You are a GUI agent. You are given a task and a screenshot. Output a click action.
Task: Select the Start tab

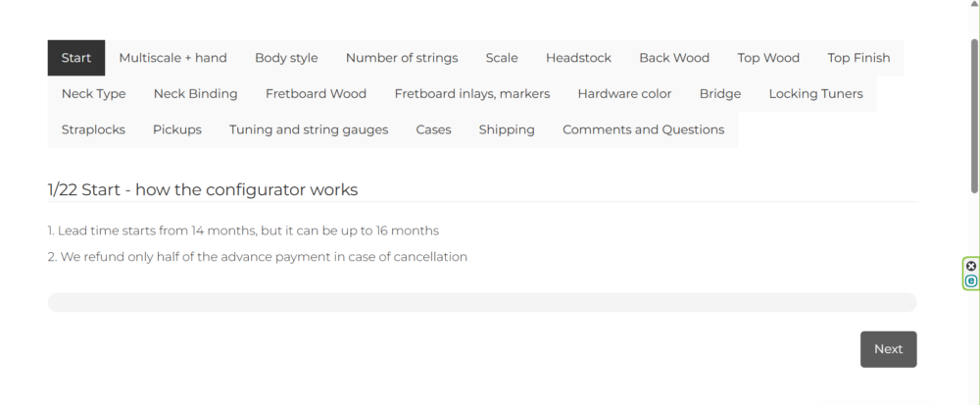tap(75, 58)
